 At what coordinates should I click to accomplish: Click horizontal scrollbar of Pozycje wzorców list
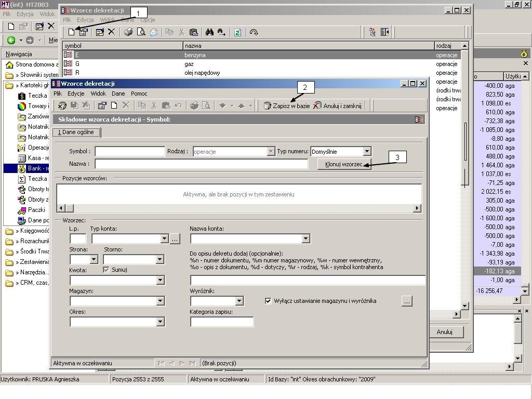coord(239,208)
